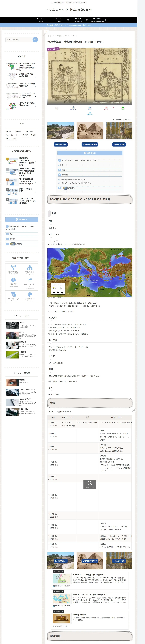
Task: Open the 情報源 item in the top navigation
Action: tap(97, 20)
